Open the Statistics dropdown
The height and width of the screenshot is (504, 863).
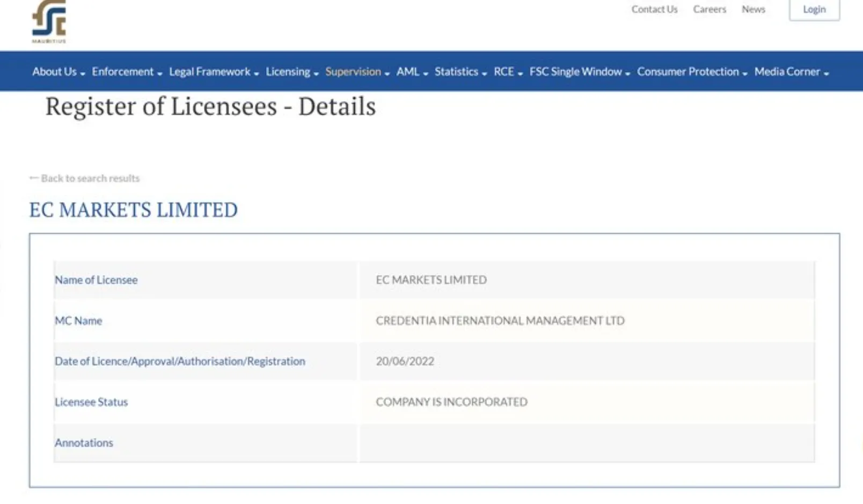(x=460, y=72)
